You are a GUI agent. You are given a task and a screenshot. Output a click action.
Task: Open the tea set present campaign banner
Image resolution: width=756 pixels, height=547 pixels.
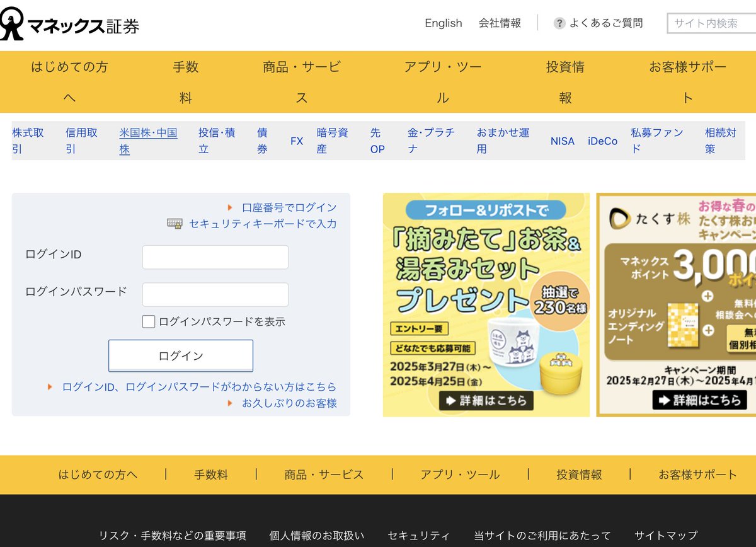(486, 304)
